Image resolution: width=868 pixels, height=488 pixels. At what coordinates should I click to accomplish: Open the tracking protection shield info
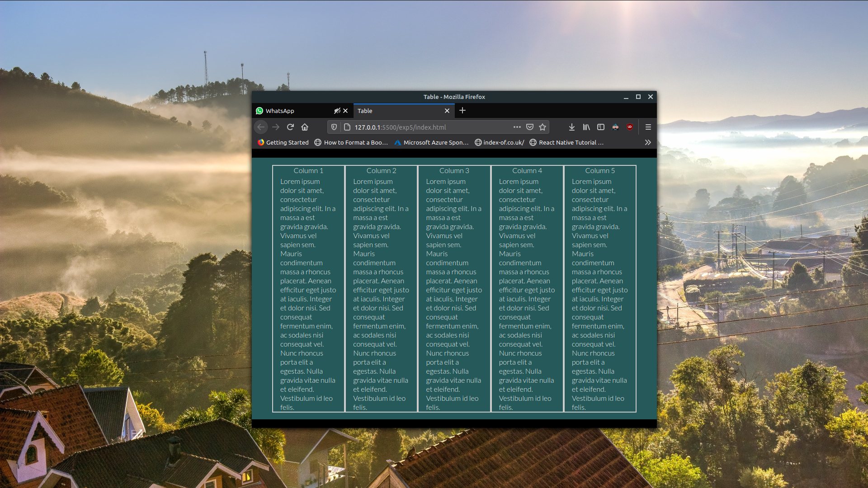pos(334,127)
